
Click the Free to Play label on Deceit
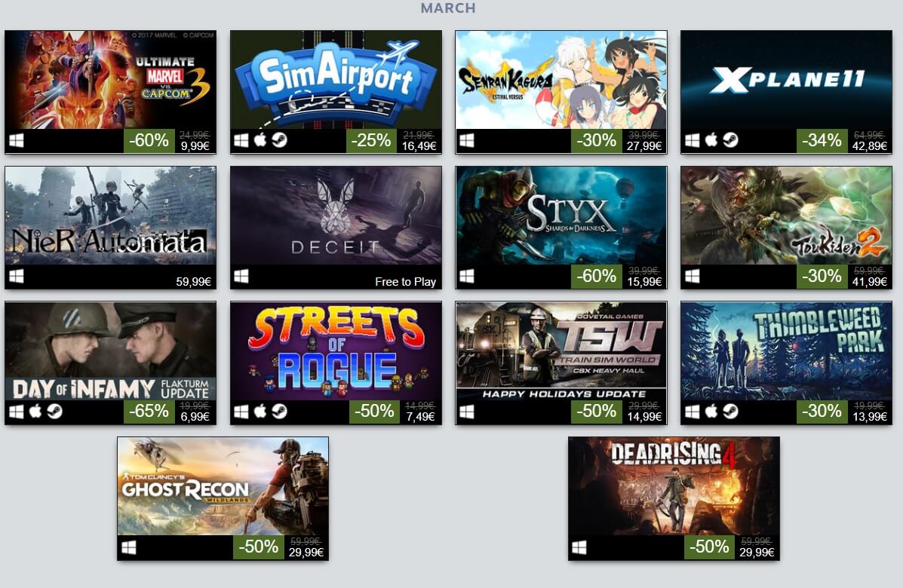(405, 282)
